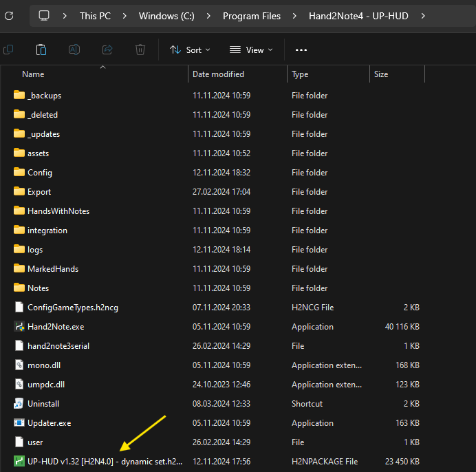Click the H2NCG File type cell
This screenshot has width=476, height=472.
coord(313,308)
